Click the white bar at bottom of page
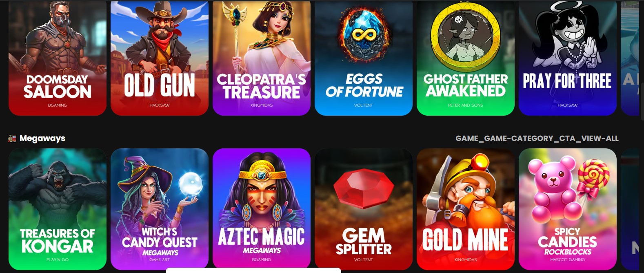Image resolution: width=644 pixels, height=273 pixels. tap(253, 271)
